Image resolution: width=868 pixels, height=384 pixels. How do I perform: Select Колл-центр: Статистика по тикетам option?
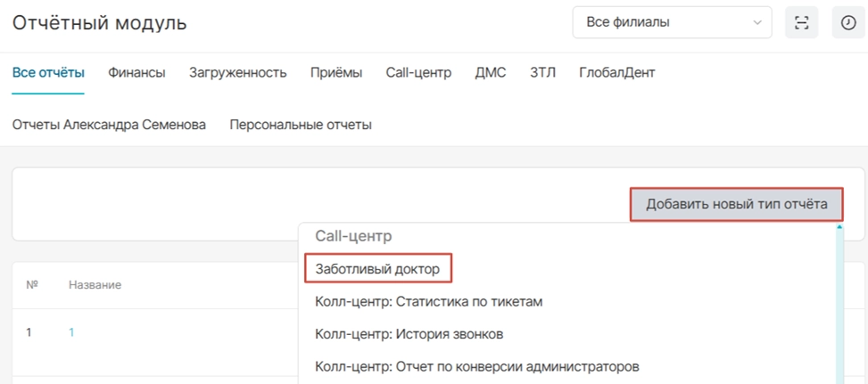click(430, 302)
